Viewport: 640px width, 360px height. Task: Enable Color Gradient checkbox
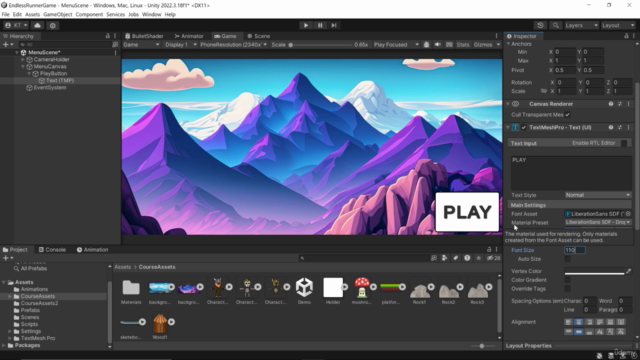coord(567,280)
